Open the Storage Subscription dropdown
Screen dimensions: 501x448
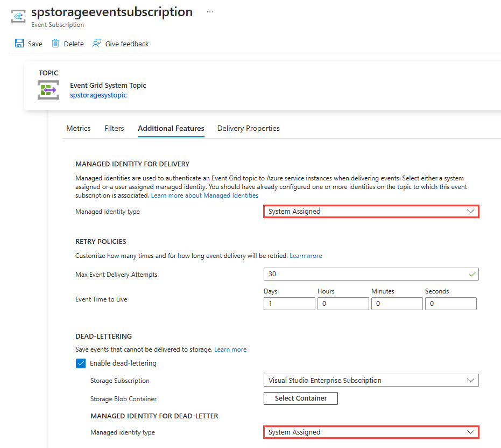coord(370,380)
